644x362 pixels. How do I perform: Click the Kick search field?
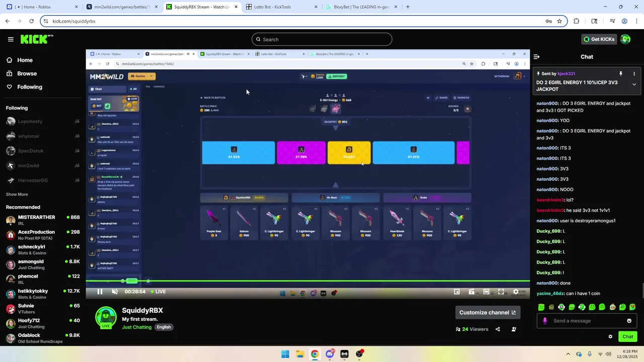(x=322, y=39)
